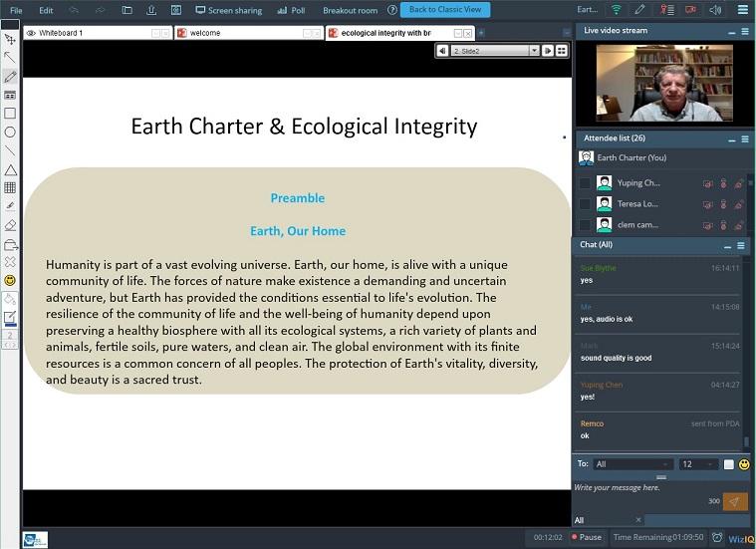Image resolution: width=756 pixels, height=549 pixels.
Task: Select the Triangle shape tool
Action: 10,169
